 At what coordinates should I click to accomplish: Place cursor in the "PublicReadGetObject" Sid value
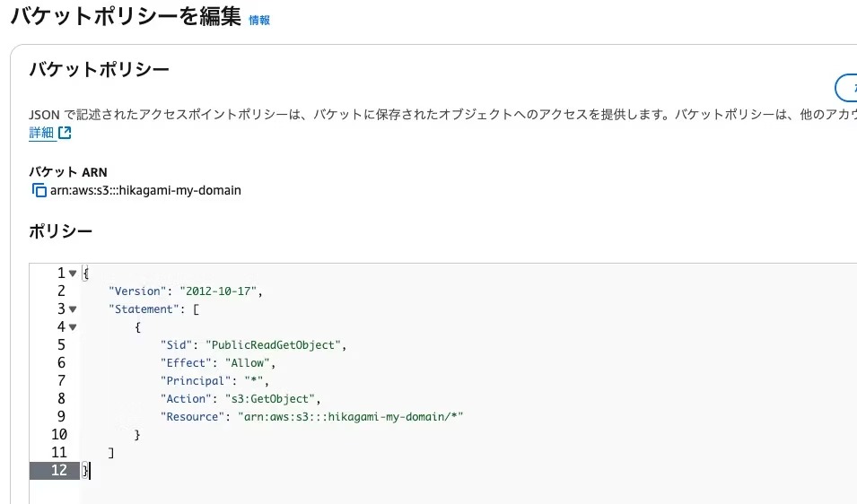(274, 345)
